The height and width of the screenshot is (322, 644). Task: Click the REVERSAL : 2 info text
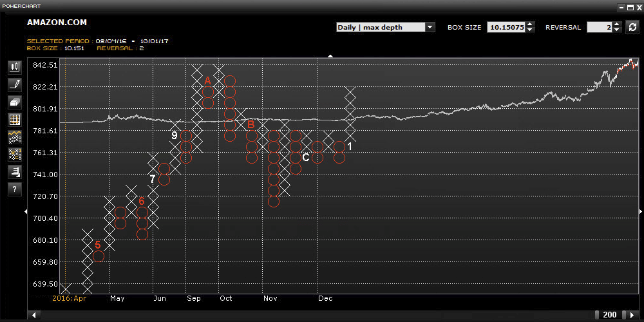[x=120, y=48]
